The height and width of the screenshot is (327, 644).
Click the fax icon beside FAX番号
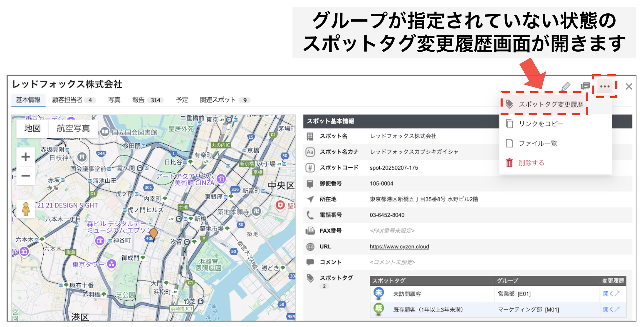pos(310,231)
